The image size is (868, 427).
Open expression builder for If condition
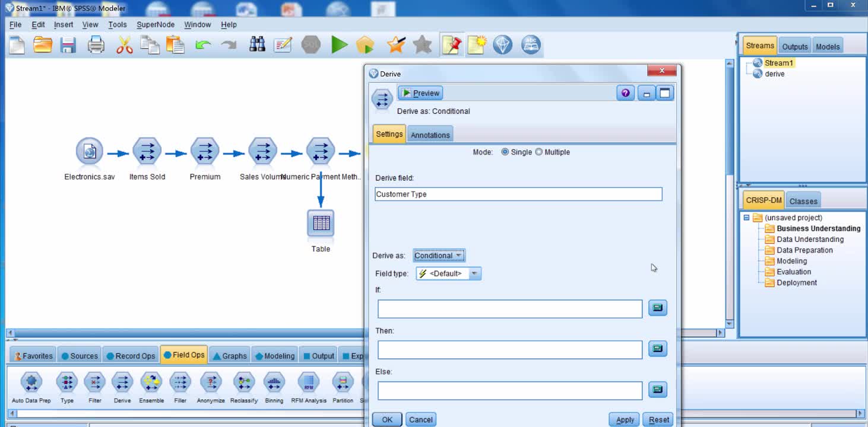pos(657,308)
